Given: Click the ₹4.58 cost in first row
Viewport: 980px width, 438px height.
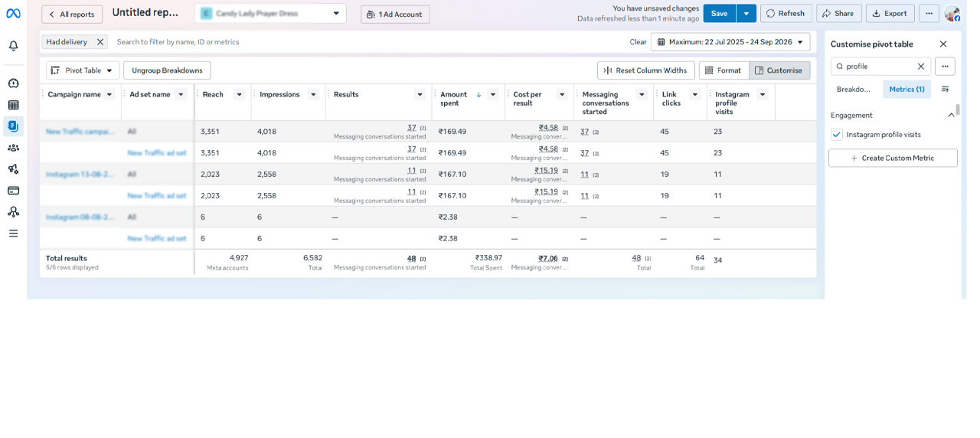Looking at the screenshot, I should coord(548,128).
